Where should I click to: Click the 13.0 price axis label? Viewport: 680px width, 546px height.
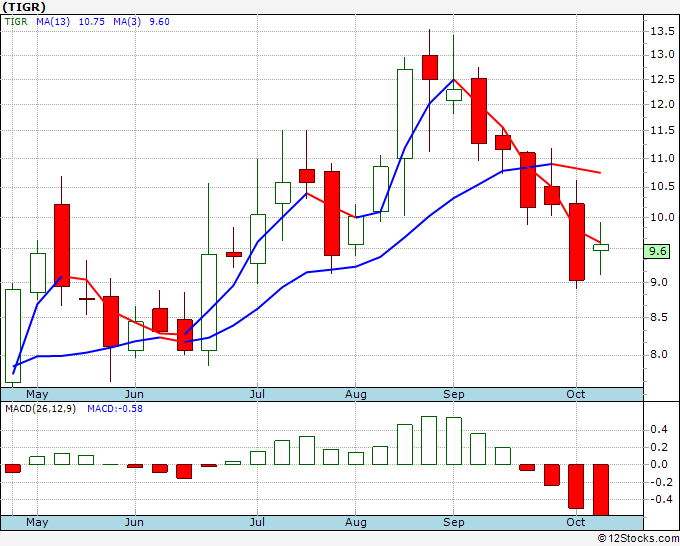pyautogui.click(x=662, y=55)
